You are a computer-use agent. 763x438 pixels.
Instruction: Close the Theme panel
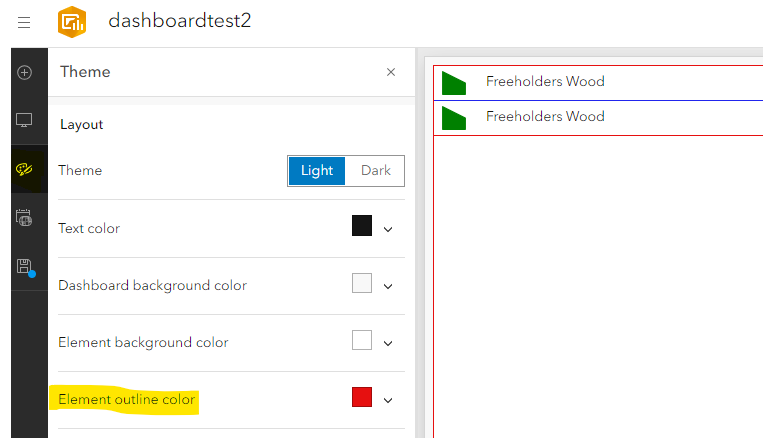point(391,72)
